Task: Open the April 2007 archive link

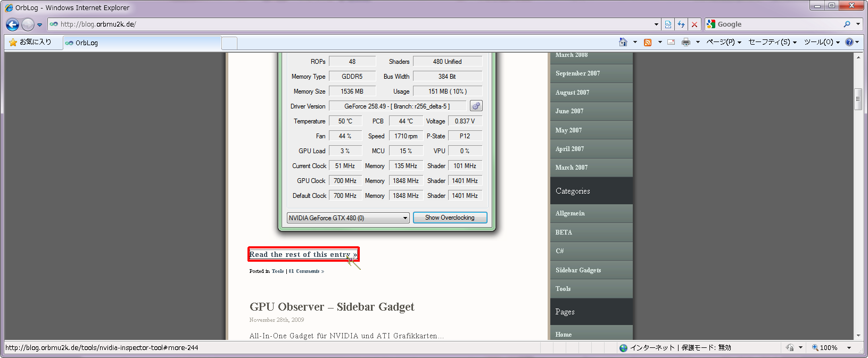Action: click(x=569, y=149)
